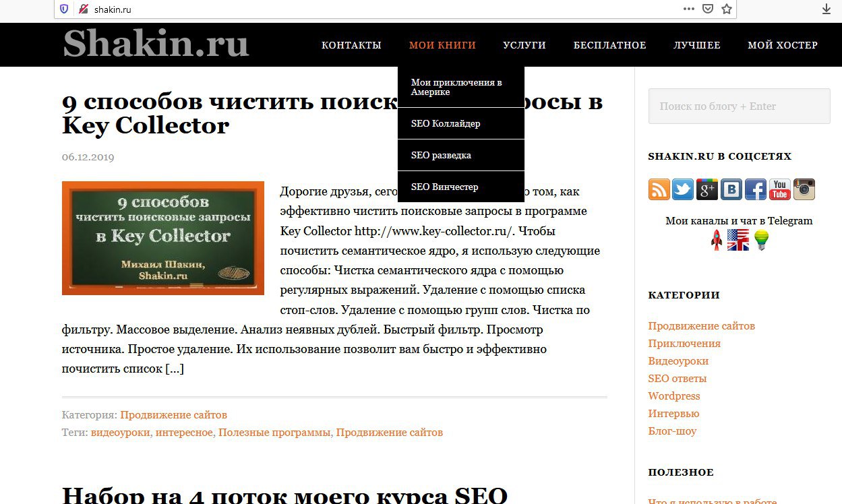842x504 pixels.
Task: Open the British-American flag Telegram channel icon
Action: tap(738, 240)
